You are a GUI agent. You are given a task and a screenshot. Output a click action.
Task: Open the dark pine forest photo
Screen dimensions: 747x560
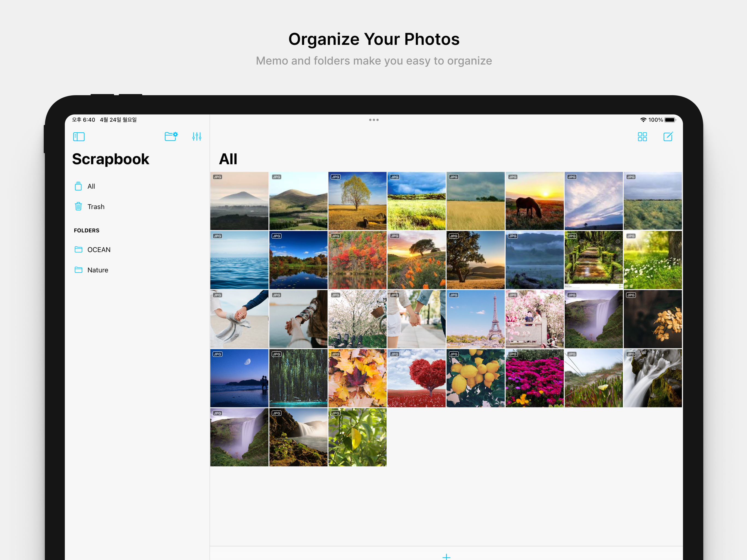298,378
